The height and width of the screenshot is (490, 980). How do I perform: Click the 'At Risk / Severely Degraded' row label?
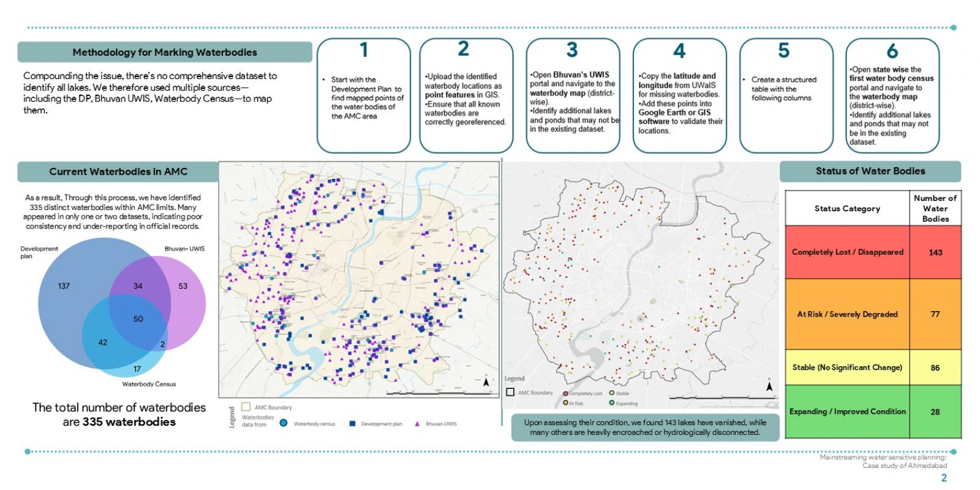(x=848, y=314)
